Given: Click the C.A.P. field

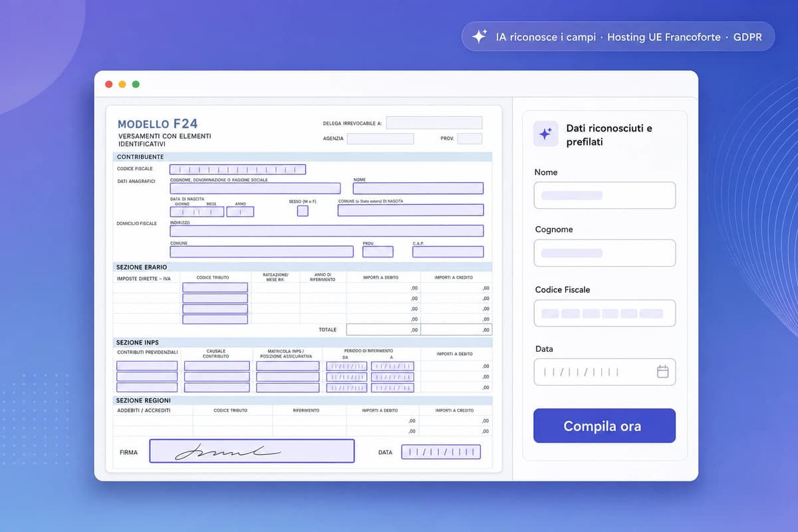Looking at the screenshot, I should (448, 251).
